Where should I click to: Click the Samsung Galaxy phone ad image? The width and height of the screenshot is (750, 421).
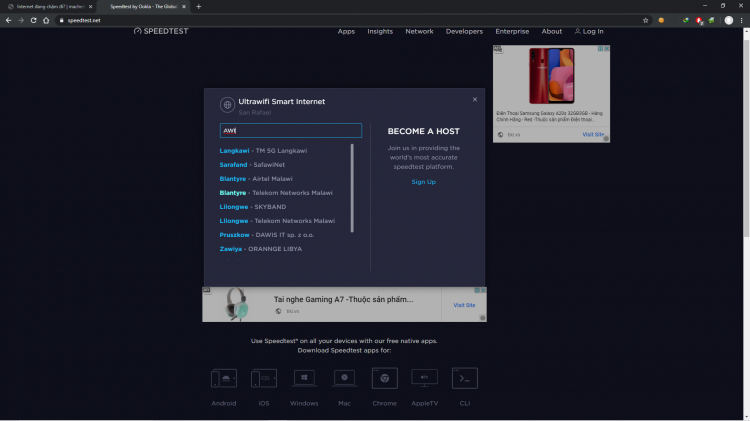(551, 76)
